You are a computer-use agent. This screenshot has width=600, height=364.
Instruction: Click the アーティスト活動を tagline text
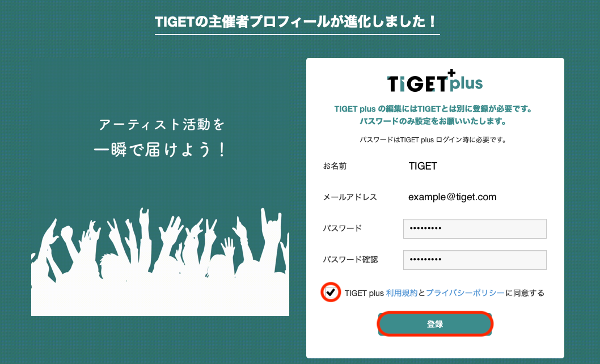tap(162, 124)
